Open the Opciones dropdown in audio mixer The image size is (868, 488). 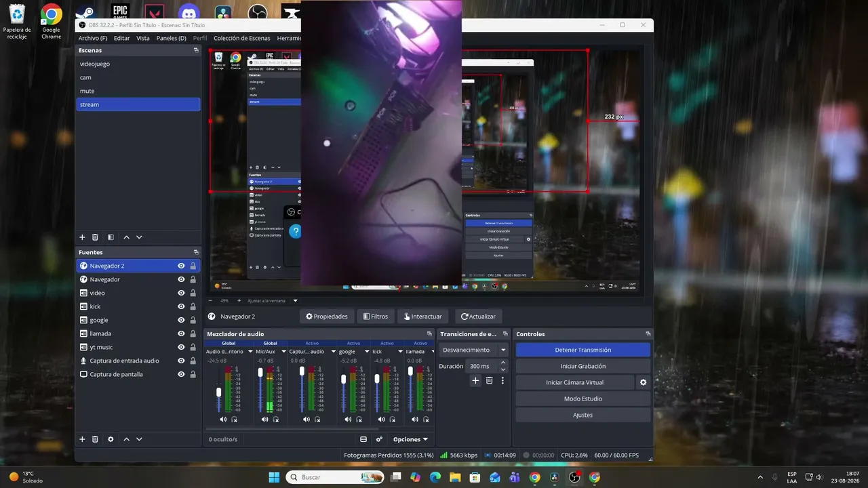coord(411,439)
